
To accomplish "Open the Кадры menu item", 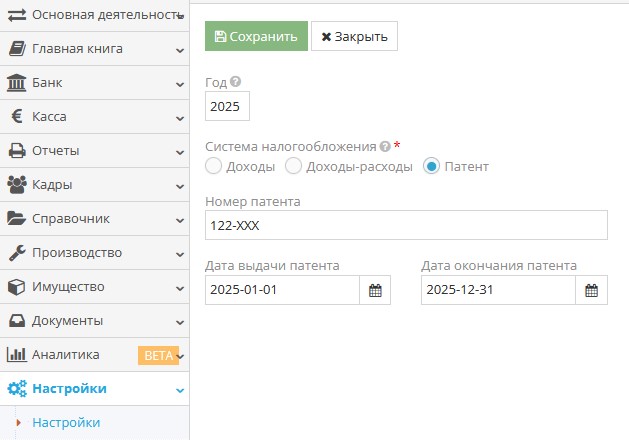I will point(94,185).
